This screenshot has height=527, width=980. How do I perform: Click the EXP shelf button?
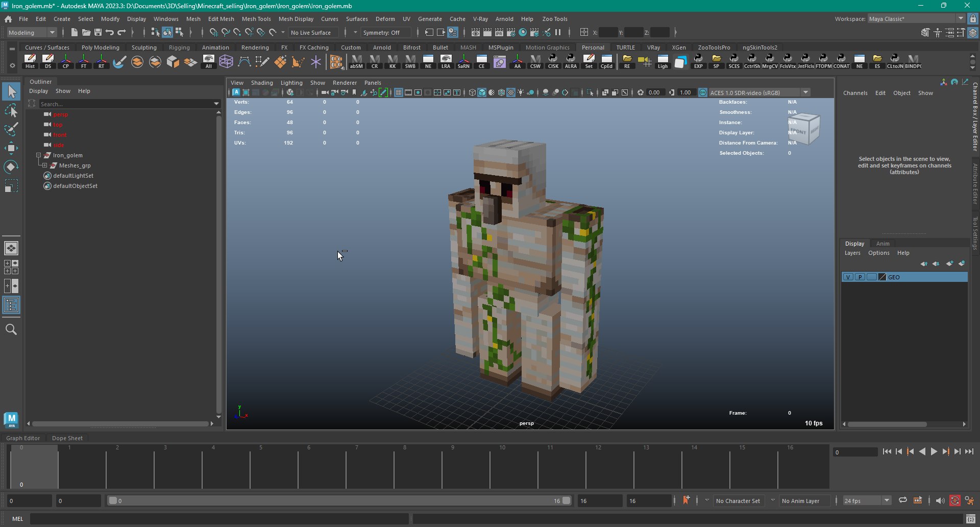click(x=698, y=61)
